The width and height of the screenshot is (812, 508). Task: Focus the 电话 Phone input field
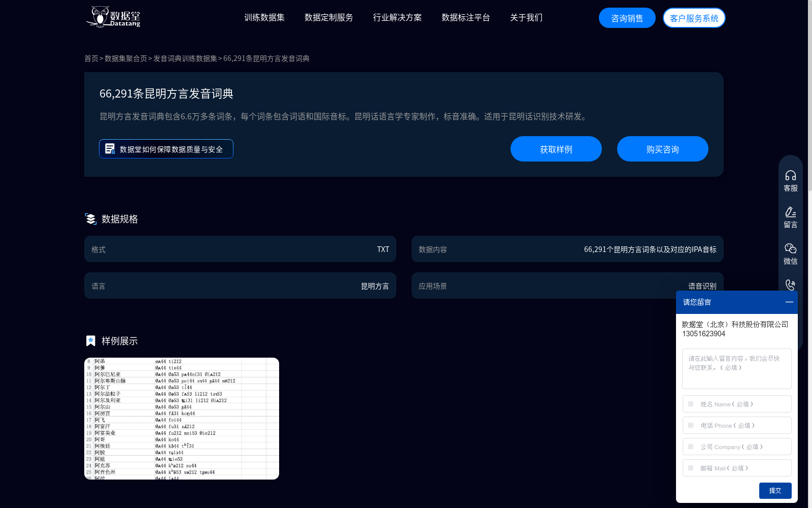pos(737,425)
